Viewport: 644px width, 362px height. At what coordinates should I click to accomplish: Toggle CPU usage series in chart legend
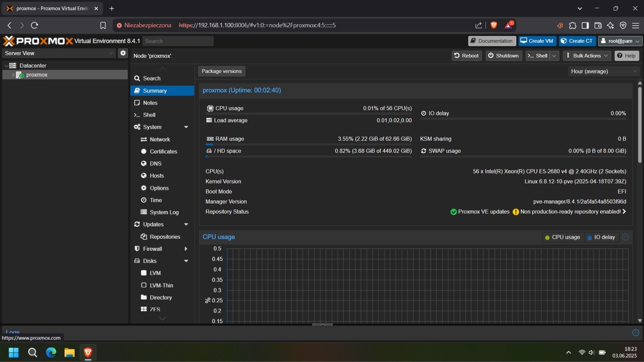click(562, 237)
